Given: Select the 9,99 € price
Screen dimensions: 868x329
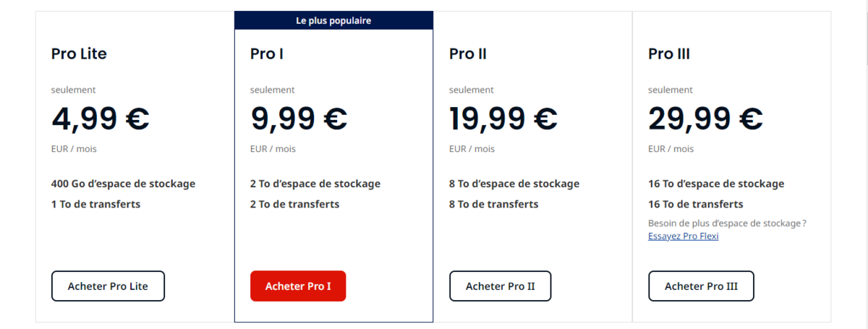Looking at the screenshot, I should tap(299, 118).
